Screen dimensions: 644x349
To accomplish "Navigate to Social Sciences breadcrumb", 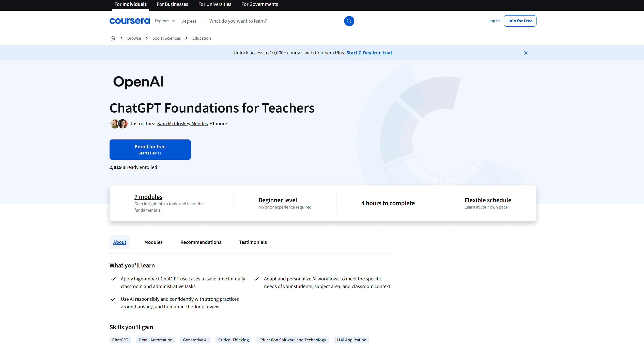I will [x=166, y=38].
